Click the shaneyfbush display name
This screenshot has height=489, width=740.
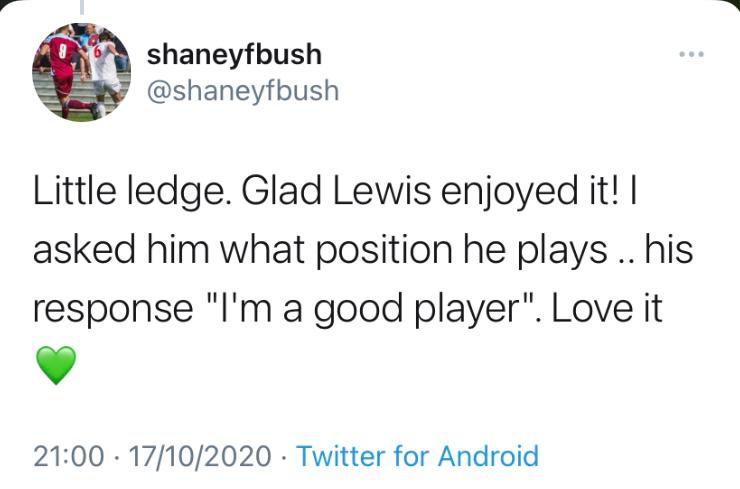pyautogui.click(x=234, y=54)
